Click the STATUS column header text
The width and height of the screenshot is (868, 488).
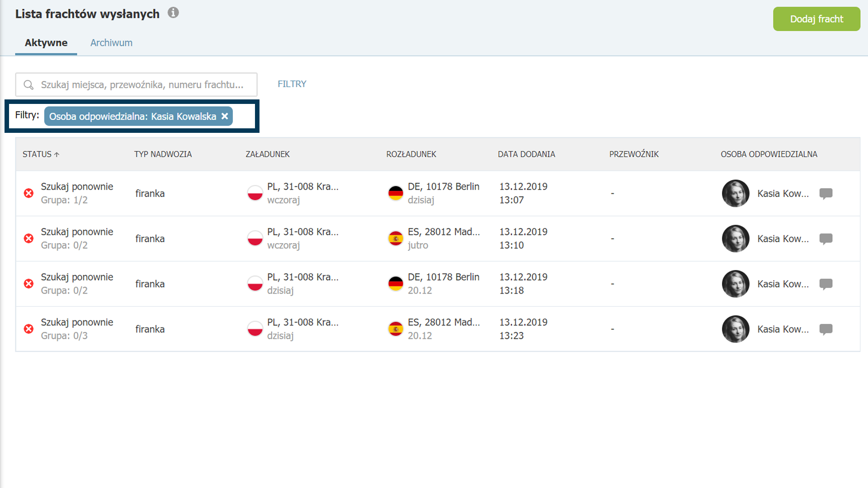[37, 155]
